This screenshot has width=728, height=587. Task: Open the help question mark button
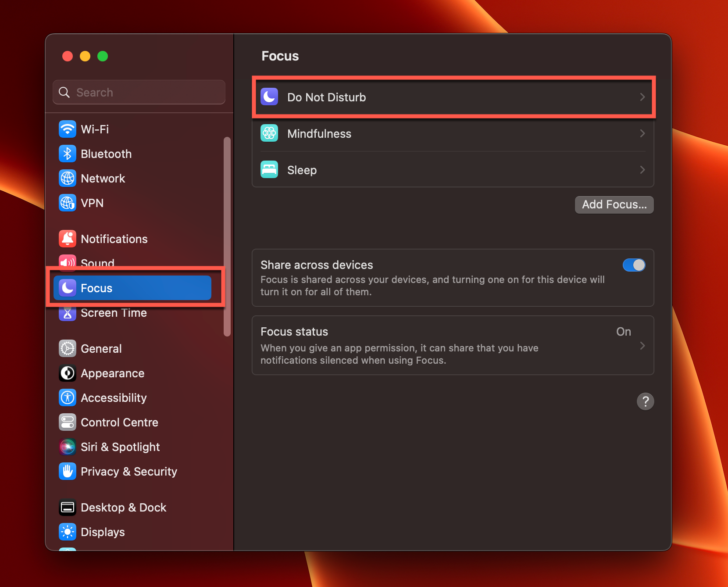(x=645, y=401)
